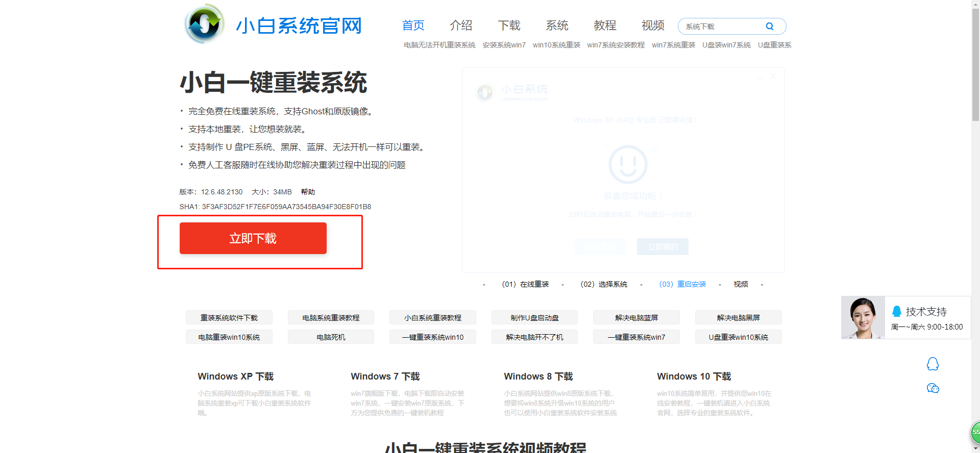This screenshot has width=980, height=453.
Task: Click the 版本: 12.6.48.2130 text
Action: tap(211, 192)
